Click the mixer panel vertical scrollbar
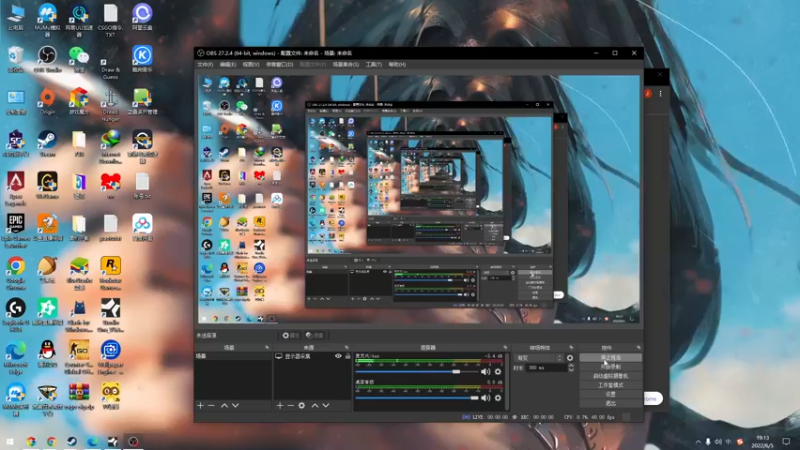The image size is (800, 450). pos(507,381)
